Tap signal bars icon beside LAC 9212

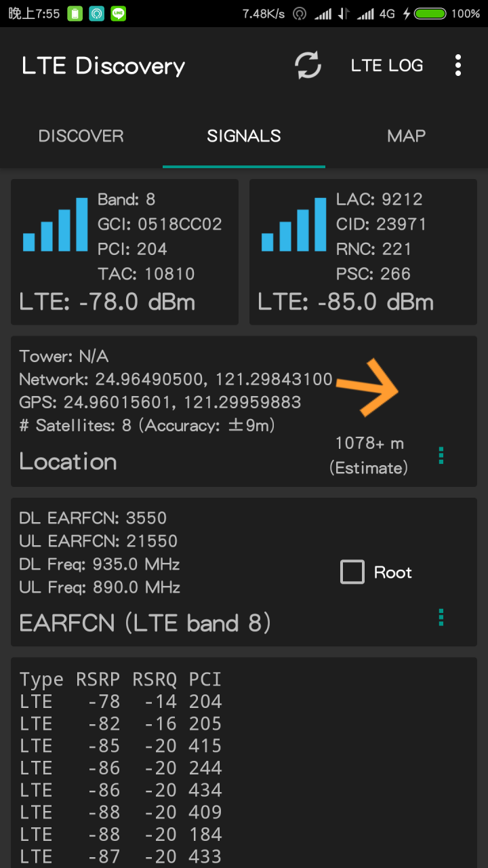pos(293,224)
